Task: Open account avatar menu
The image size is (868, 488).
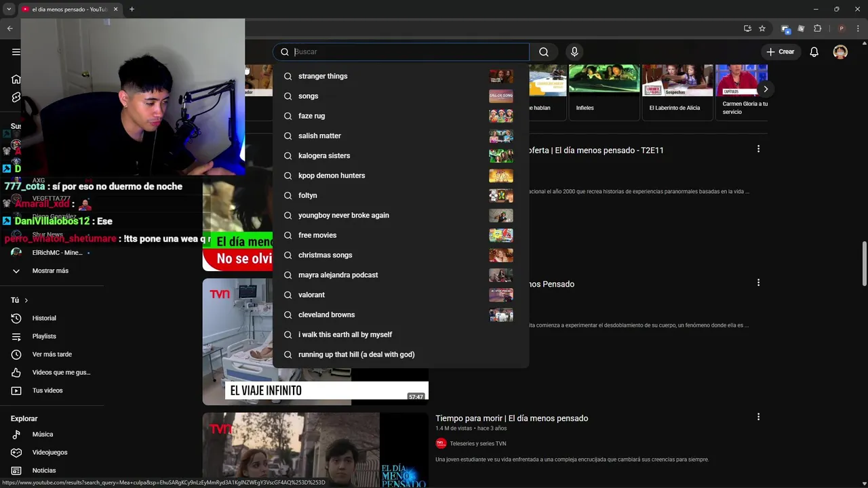Action: [x=840, y=52]
